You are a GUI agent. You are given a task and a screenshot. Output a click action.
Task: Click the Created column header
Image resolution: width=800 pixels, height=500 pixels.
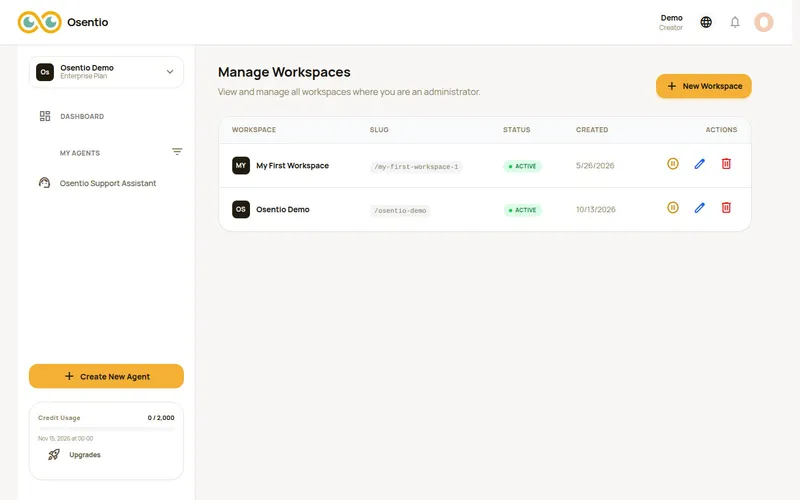592,130
